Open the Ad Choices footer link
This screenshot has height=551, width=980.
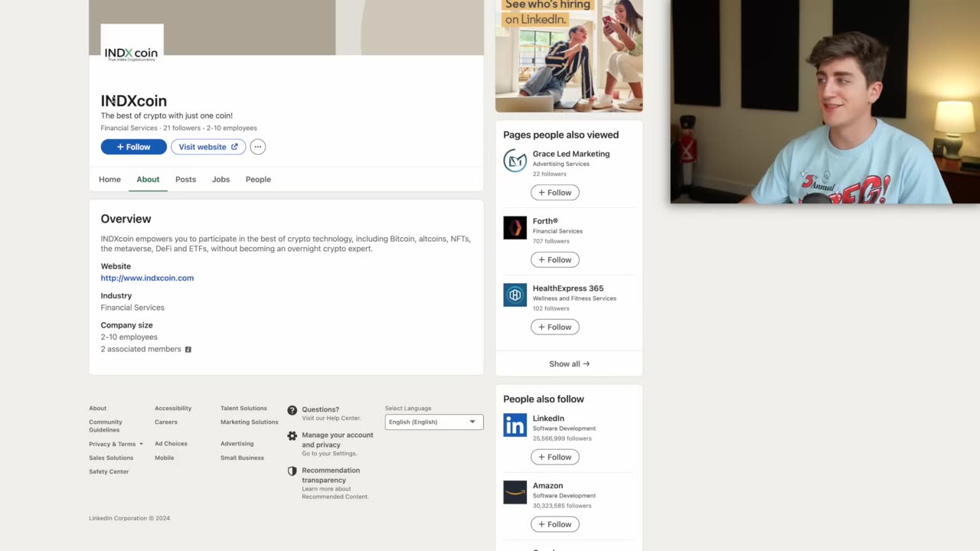(x=171, y=444)
